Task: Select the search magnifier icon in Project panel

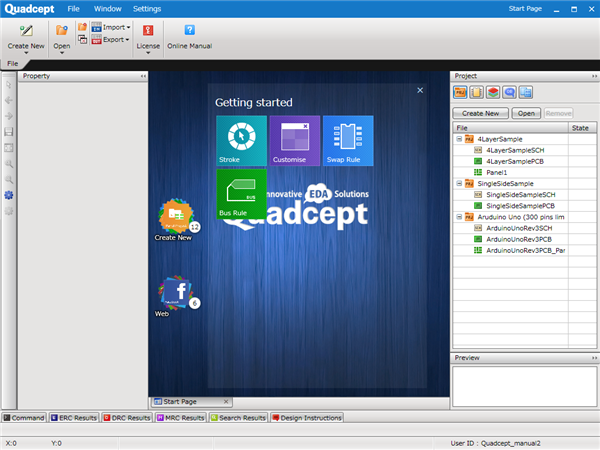Action: point(509,92)
